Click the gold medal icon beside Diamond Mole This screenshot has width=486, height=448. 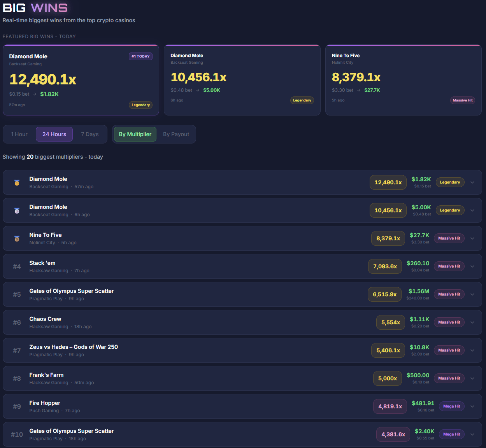pos(17,182)
